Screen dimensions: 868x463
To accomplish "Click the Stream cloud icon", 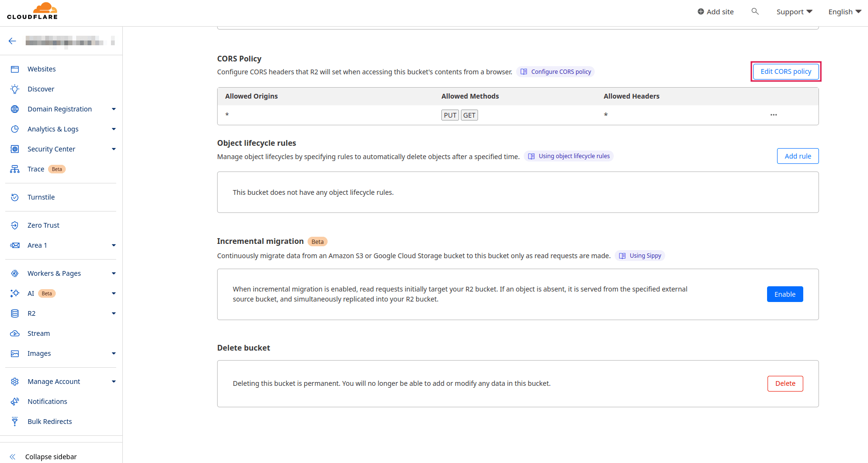I will click(15, 333).
